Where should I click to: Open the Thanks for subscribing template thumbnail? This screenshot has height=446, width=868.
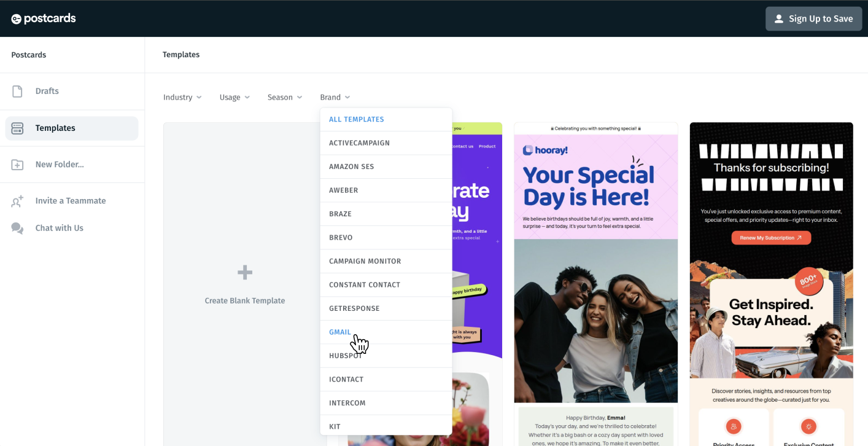pos(771,284)
